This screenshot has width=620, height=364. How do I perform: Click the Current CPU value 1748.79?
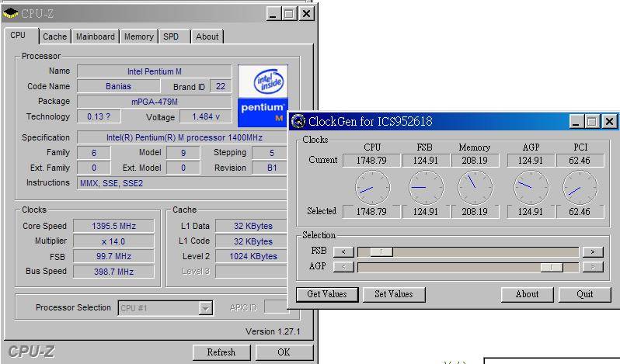(371, 161)
